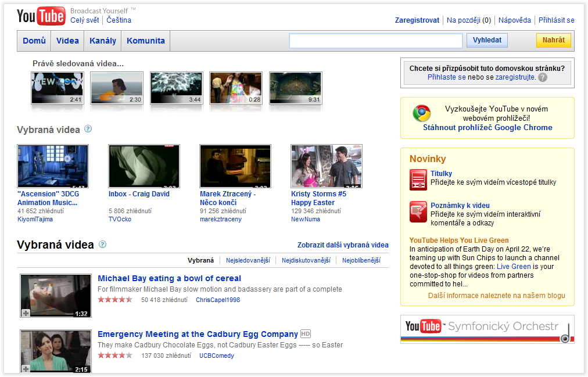Open the Kristy Storms #5 thumbnail
Image resolution: width=588 pixels, height=377 pixels.
click(327, 166)
